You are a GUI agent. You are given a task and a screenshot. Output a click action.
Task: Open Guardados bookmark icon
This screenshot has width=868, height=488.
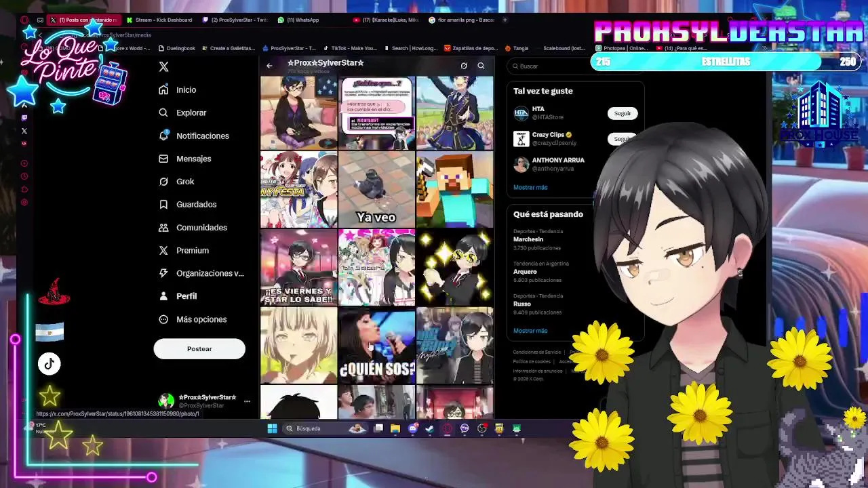[163, 204]
